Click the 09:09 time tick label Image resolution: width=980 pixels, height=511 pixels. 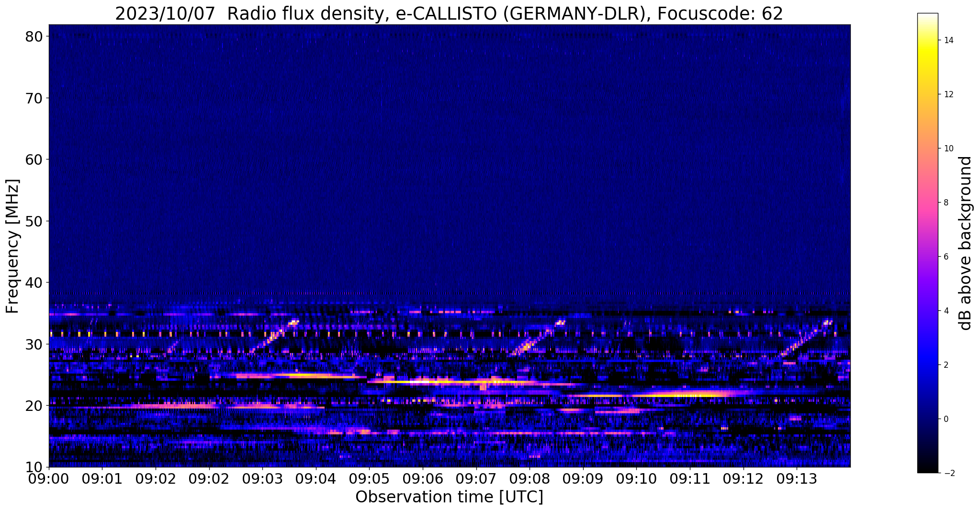point(583,478)
